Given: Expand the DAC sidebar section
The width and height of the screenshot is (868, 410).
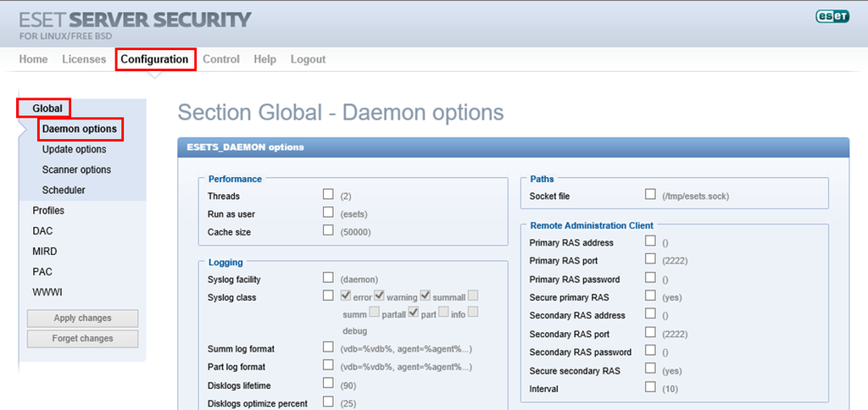Looking at the screenshot, I should [x=42, y=231].
